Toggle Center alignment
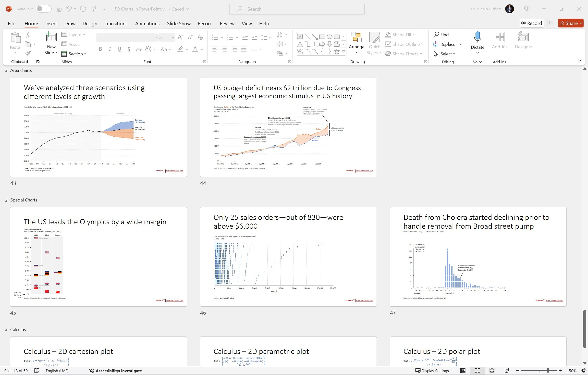 [224, 49]
